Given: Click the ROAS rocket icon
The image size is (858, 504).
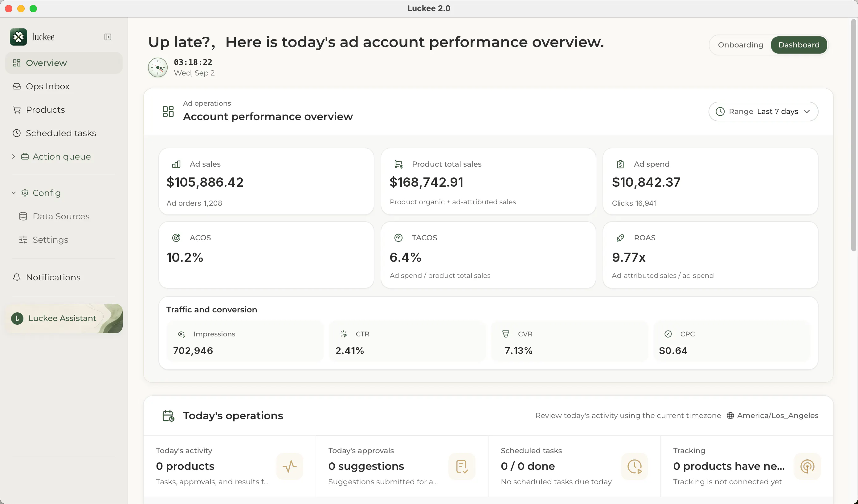Looking at the screenshot, I should 620,238.
